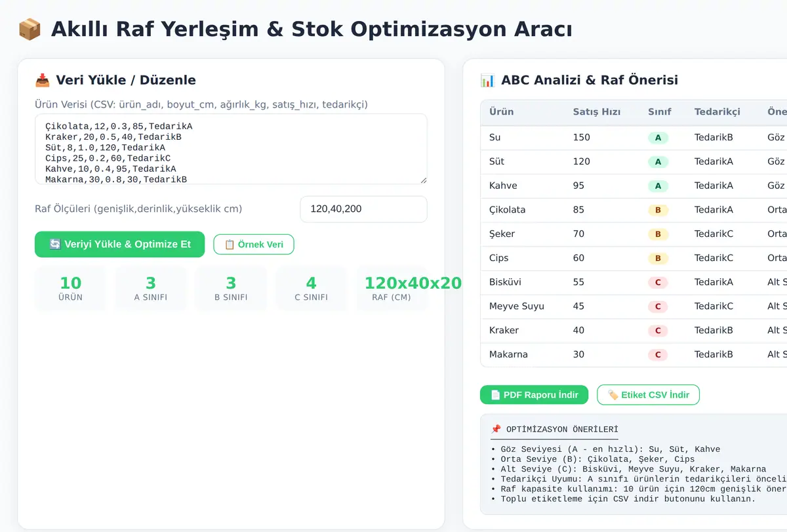Download the report via PDF Raporu İndir
This screenshot has width=787, height=532.
[x=534, y=395]
